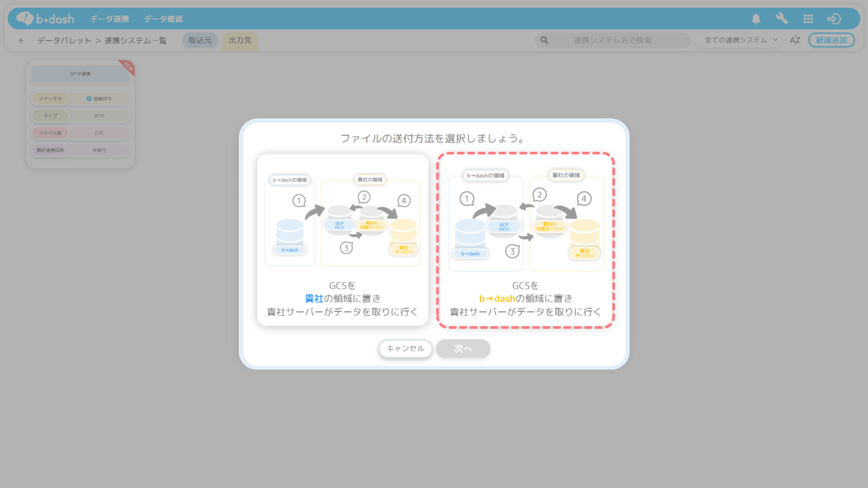Click 次へ button in dialog
This screenshot has height=488, width=868.
(463, 348)
